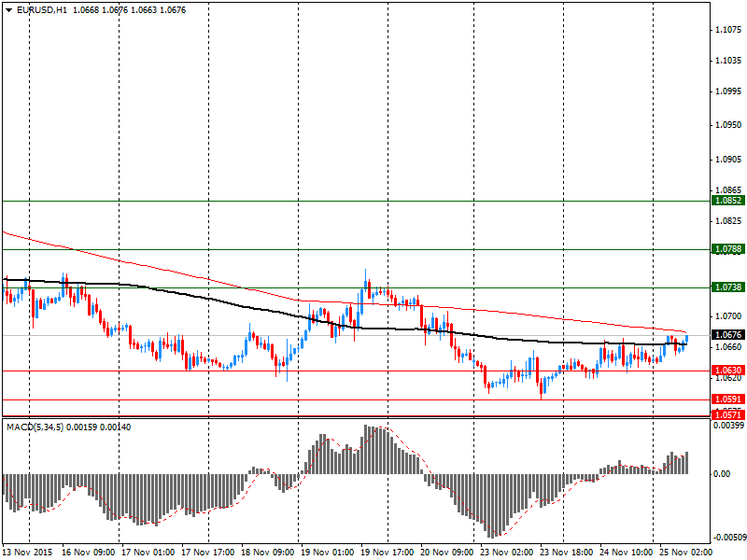Select the green horizontal line at 1.0852

pos(357,201)
